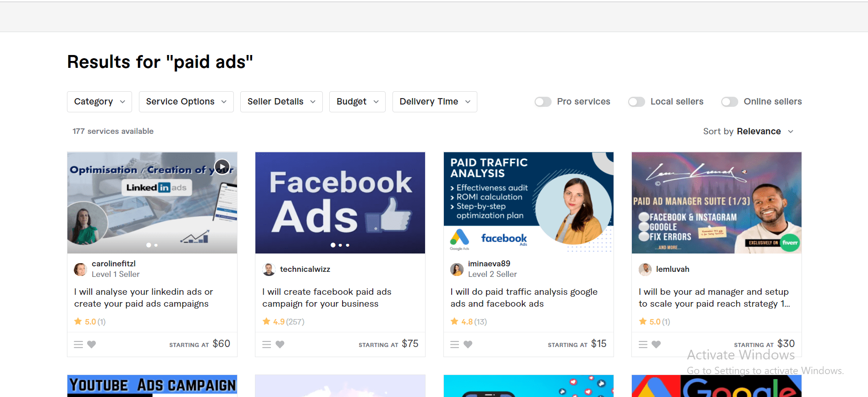Expand Budget filter dropdown
Screen dimensions: 868x397
point(357,102)
